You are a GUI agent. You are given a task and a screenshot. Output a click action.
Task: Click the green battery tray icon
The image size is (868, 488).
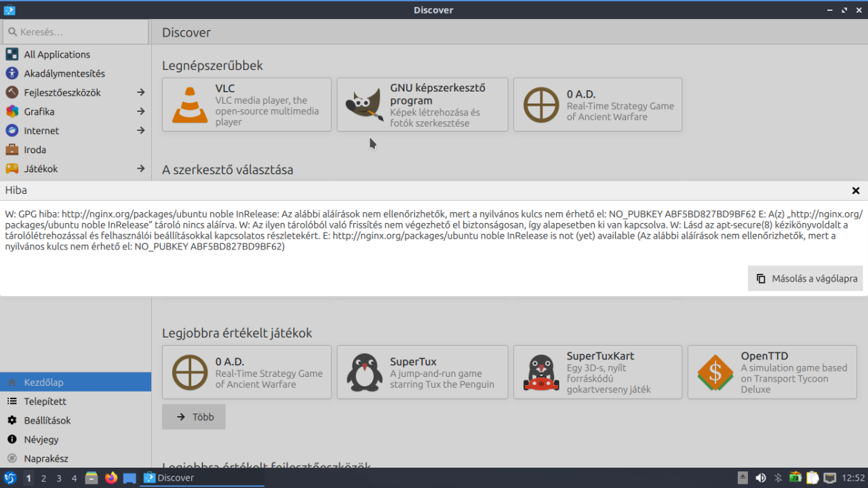coord(795,478)
